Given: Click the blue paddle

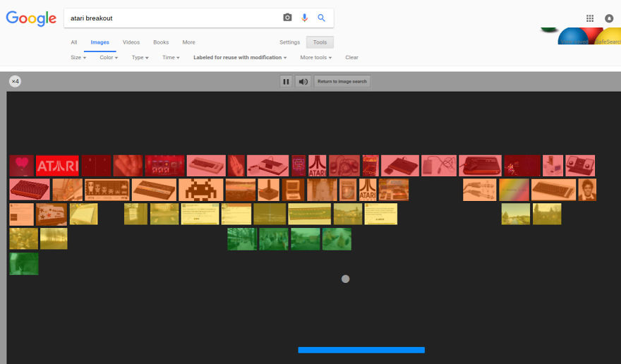Looking at the screenshot, I should (361, 350).
